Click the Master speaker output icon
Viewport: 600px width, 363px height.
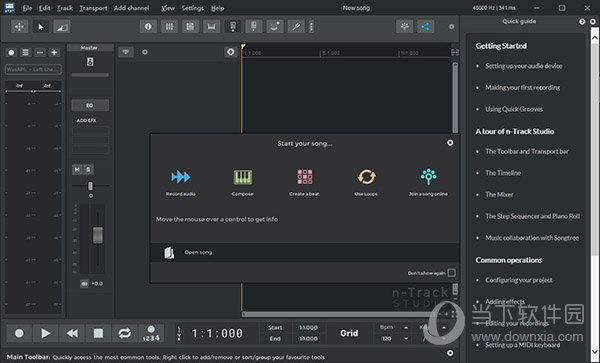pos(90,62)
